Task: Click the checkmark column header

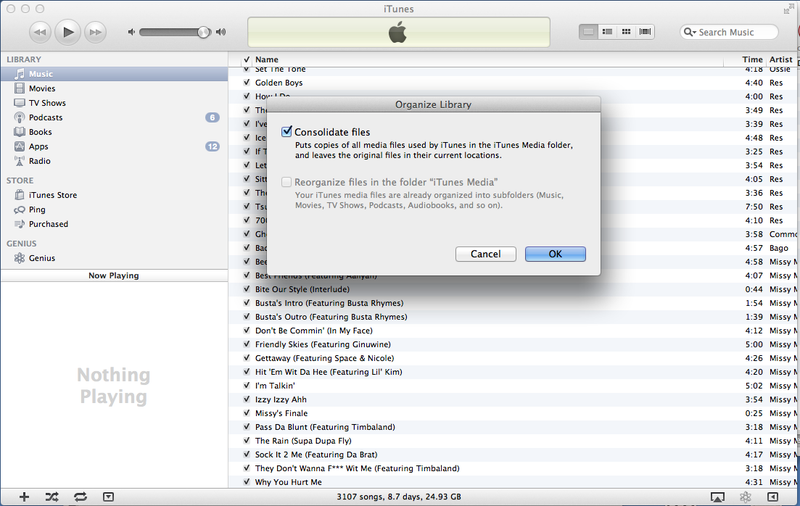Action: tap(246, 60)
